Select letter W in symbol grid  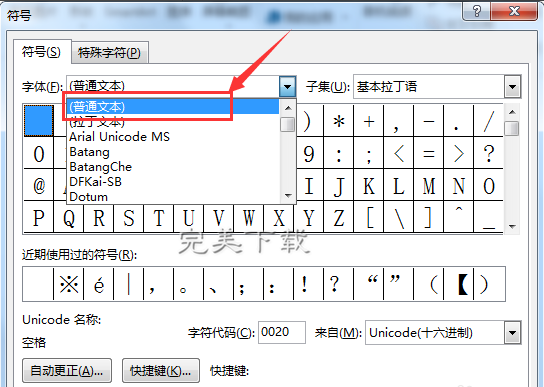(x=249, y=217)
